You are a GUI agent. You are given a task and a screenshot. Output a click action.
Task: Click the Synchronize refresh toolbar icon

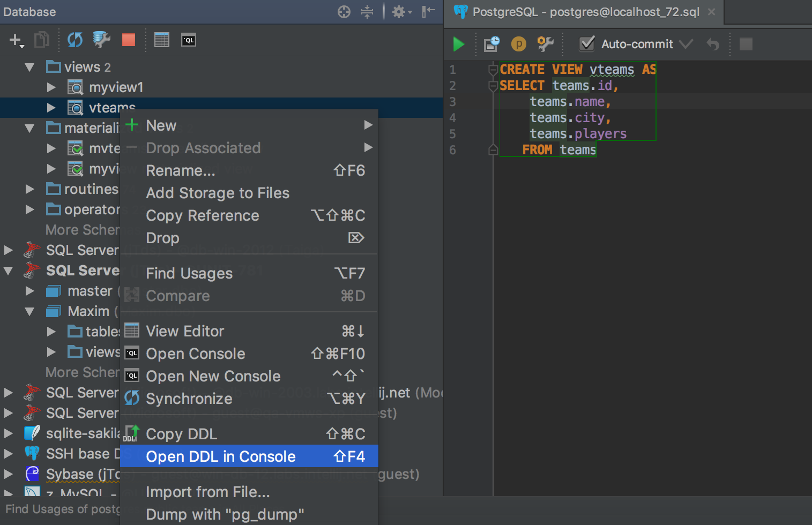pyautogui.click(x=75, y=40)
